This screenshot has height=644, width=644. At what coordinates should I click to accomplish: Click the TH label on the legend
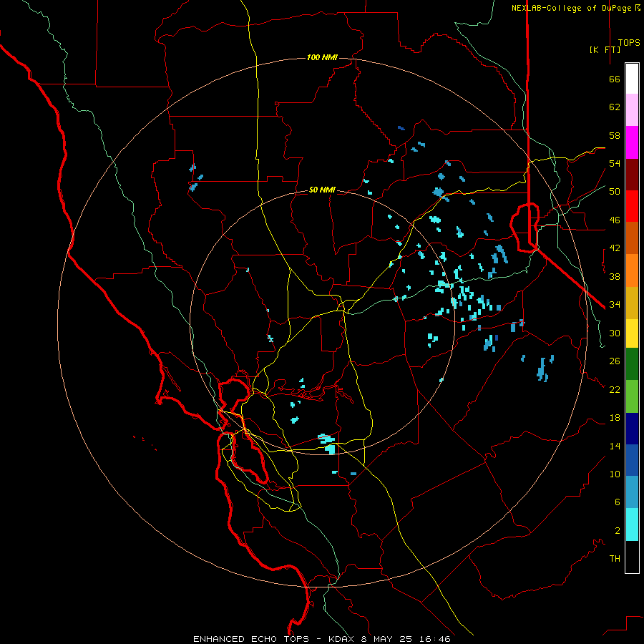[x=615, y=558]
